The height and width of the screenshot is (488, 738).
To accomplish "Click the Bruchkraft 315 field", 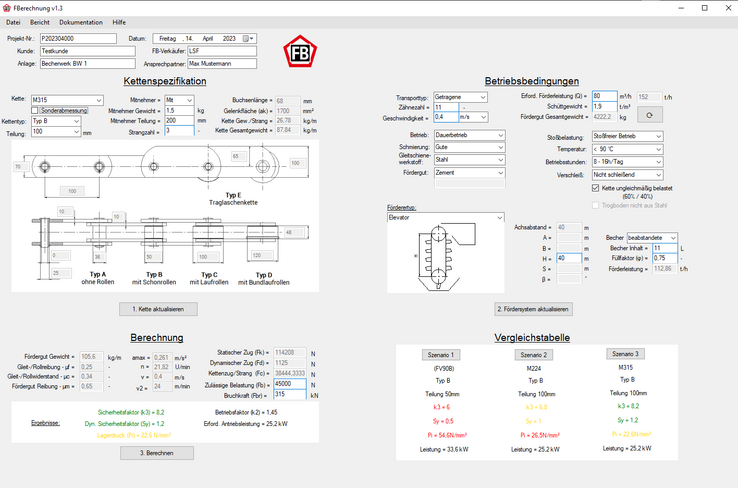I will 290,394.
